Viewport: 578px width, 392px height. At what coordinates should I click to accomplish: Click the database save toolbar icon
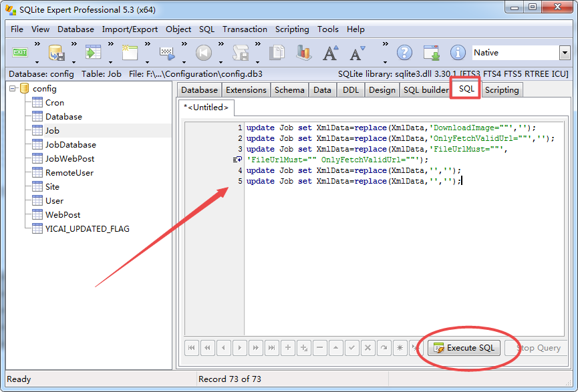[56, 53]
